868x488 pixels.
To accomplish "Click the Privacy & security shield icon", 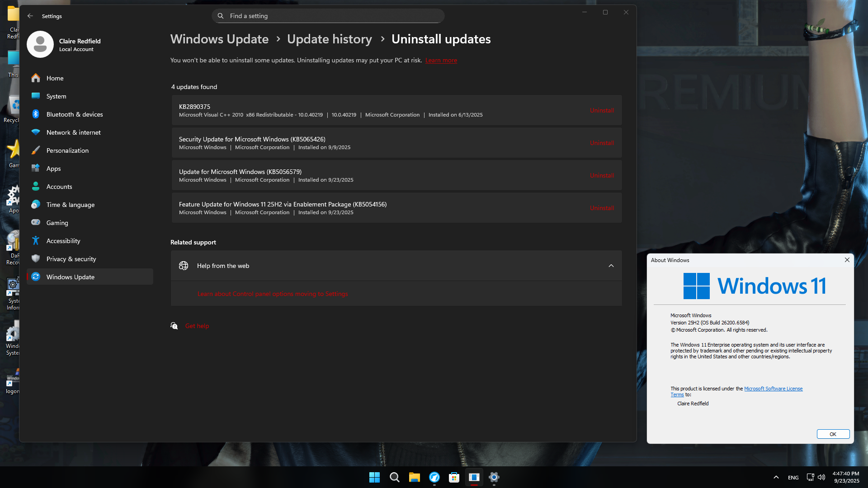I will 36,259.
